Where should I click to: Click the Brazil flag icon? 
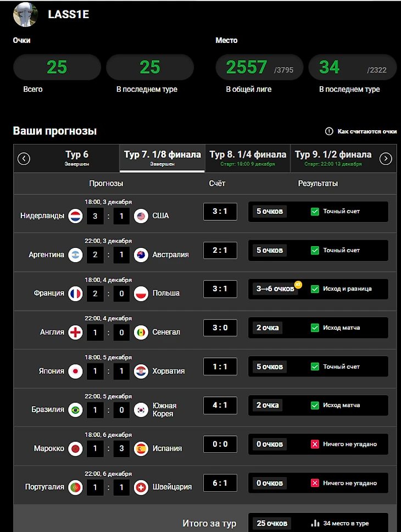tap(75, 410)
